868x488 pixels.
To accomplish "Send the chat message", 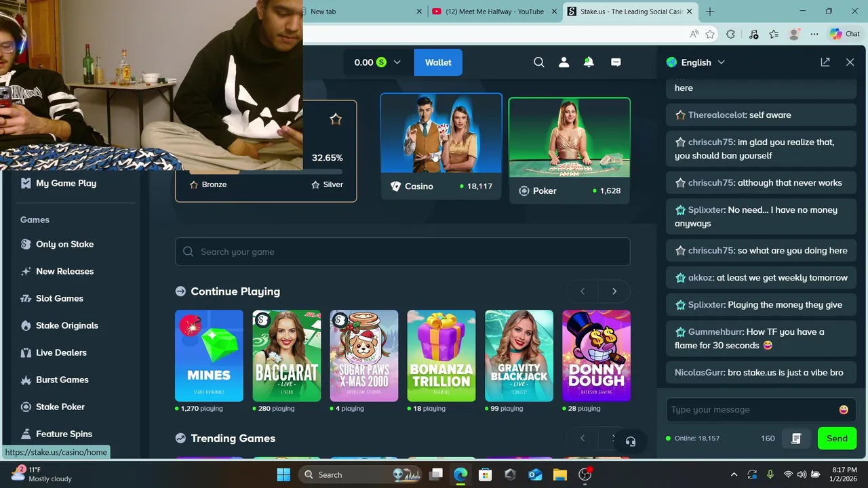I will tap(837, 439).
